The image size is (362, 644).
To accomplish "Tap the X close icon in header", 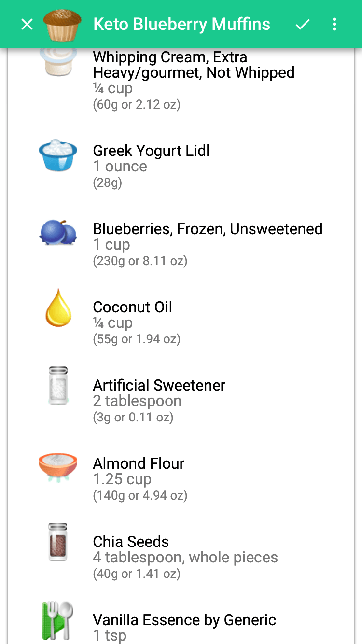I will pos(27,24).
